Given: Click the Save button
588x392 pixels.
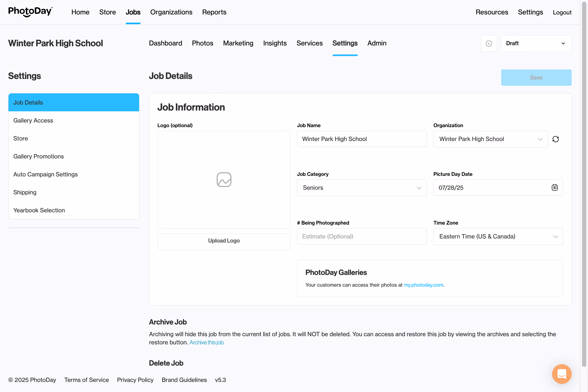Looking at the screenshot, I should coord(536,78).
